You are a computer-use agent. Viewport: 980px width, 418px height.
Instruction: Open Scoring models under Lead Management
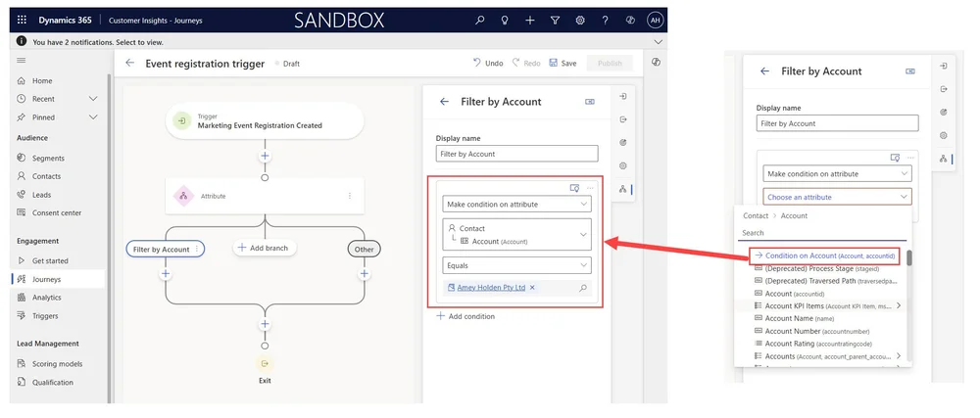pos(57,364)
